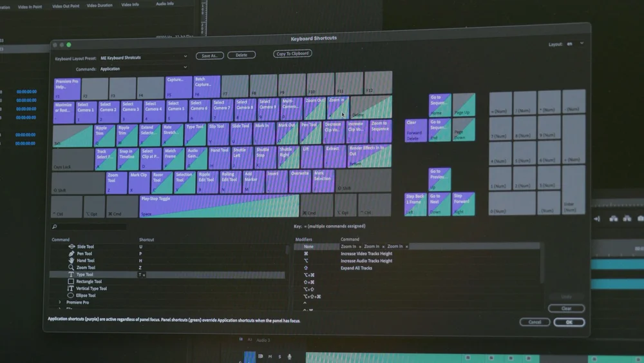Select the Snap in Timeline S key
Image resolution: width=644 pixels, height=363 pixels.
tap(128, 159)
